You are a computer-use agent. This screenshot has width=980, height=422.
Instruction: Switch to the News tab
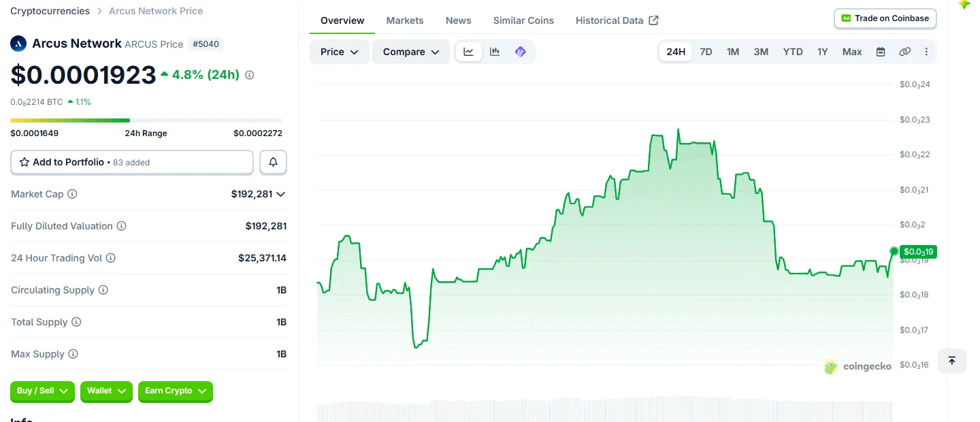(x=459, y=20)
